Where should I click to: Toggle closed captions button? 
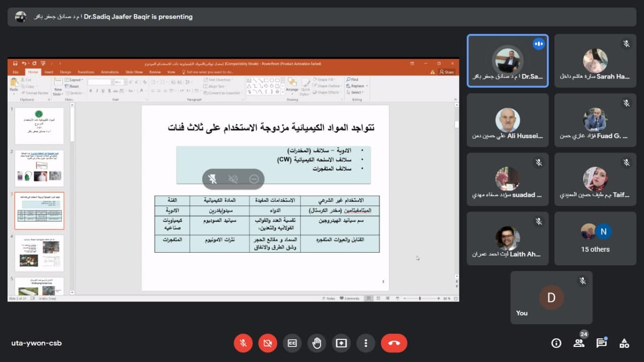[x=292, y=343]
